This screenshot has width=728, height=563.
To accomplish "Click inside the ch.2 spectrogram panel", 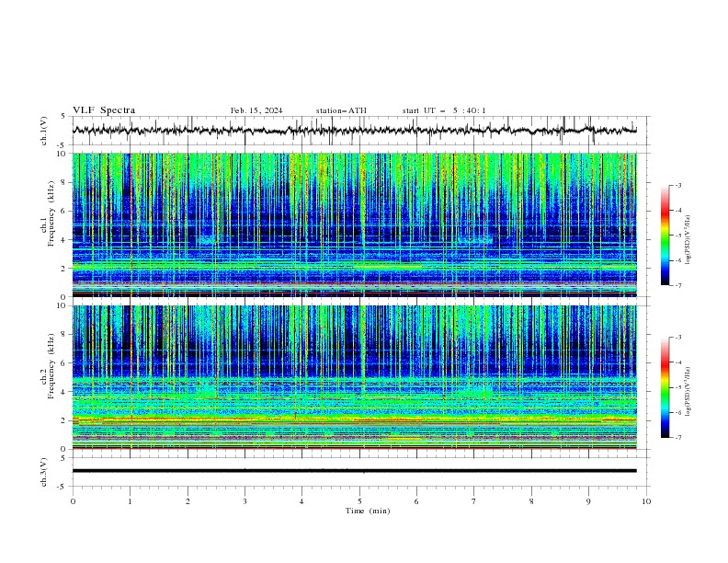I will [x=354, y=377].
